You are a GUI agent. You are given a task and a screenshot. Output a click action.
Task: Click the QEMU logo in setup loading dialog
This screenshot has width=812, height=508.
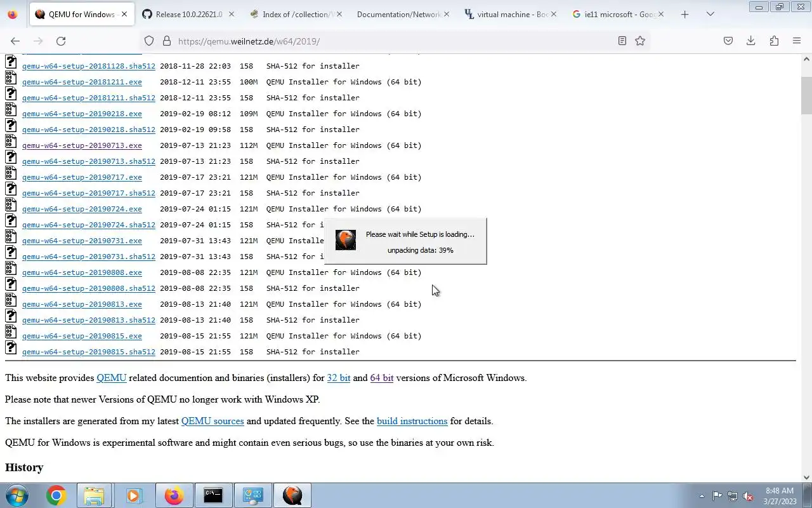(346, 240)
